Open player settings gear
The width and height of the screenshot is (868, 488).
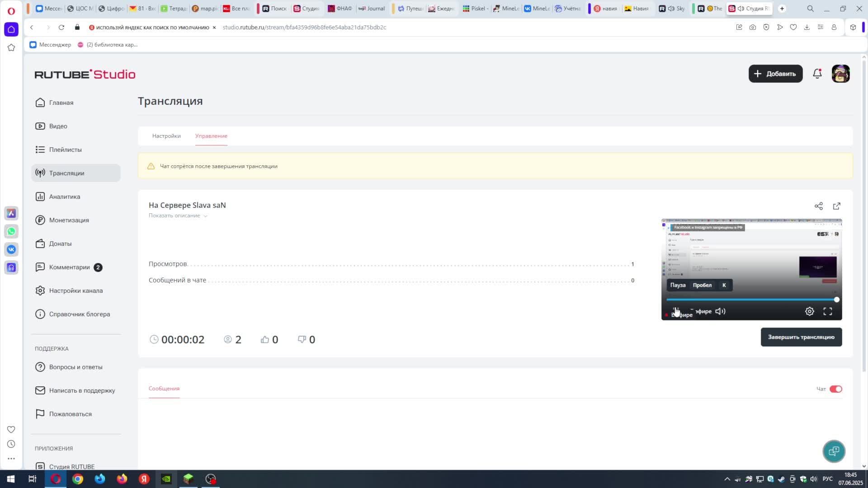809,311
